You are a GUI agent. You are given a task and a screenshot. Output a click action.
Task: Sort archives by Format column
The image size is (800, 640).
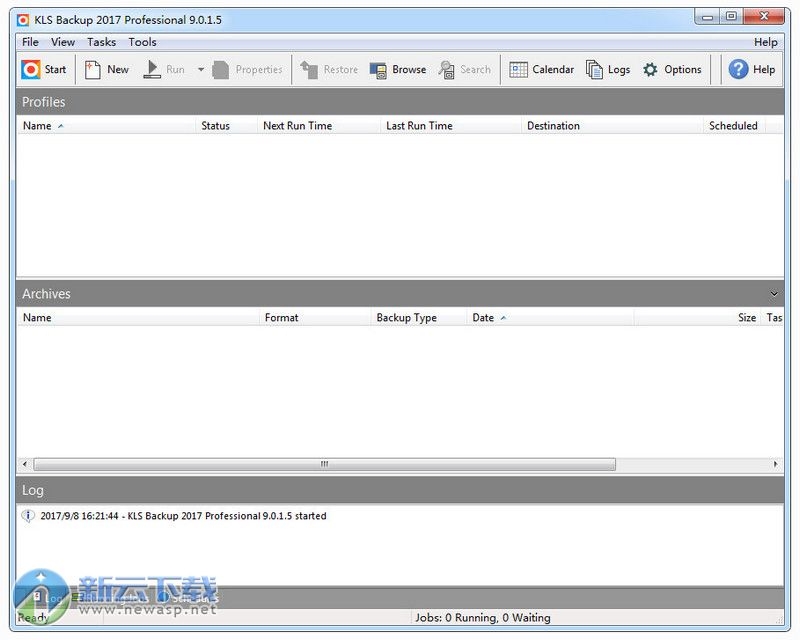point(315,317)
